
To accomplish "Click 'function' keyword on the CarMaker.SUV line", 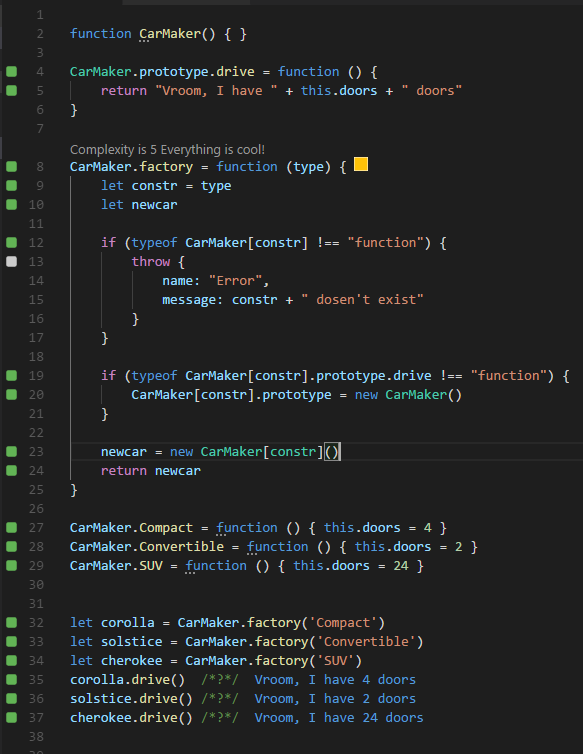I will (x=216, y=566).
